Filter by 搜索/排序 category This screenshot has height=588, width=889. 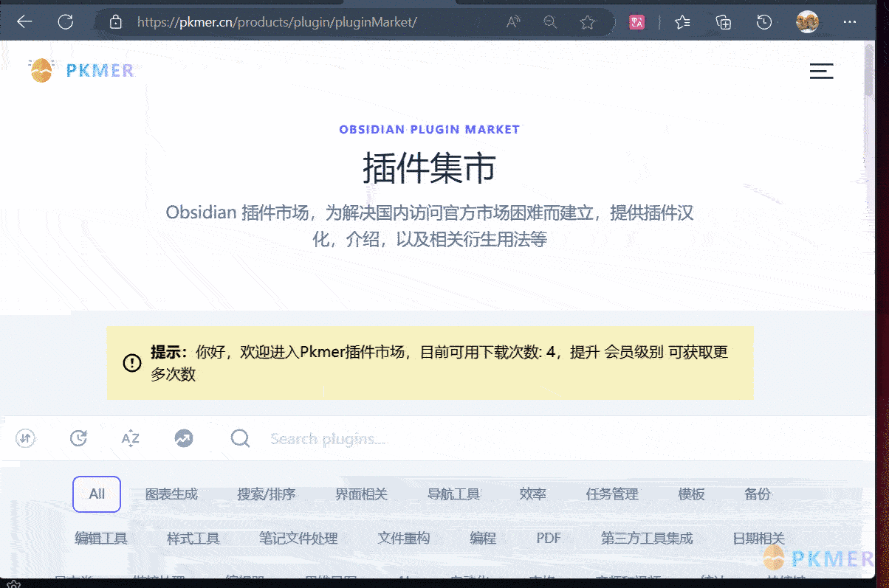[267, 494]
